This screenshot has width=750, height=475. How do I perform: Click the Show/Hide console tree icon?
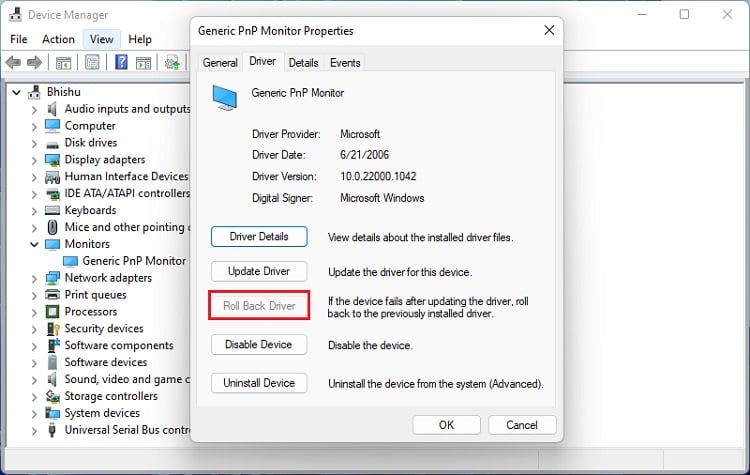(x=63, y=63)
